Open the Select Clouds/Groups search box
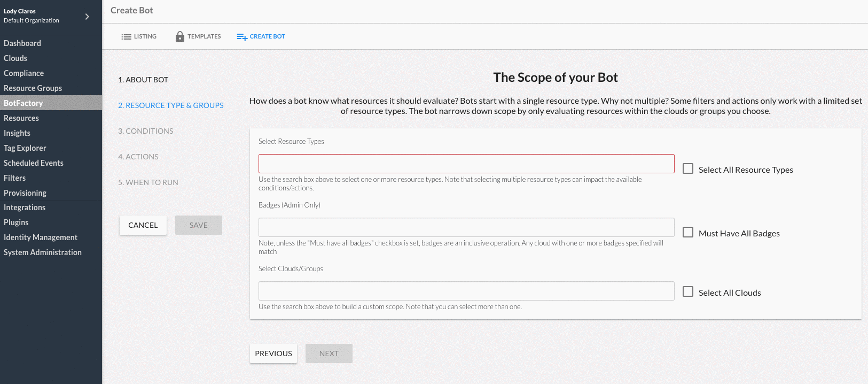 (466, 291)
